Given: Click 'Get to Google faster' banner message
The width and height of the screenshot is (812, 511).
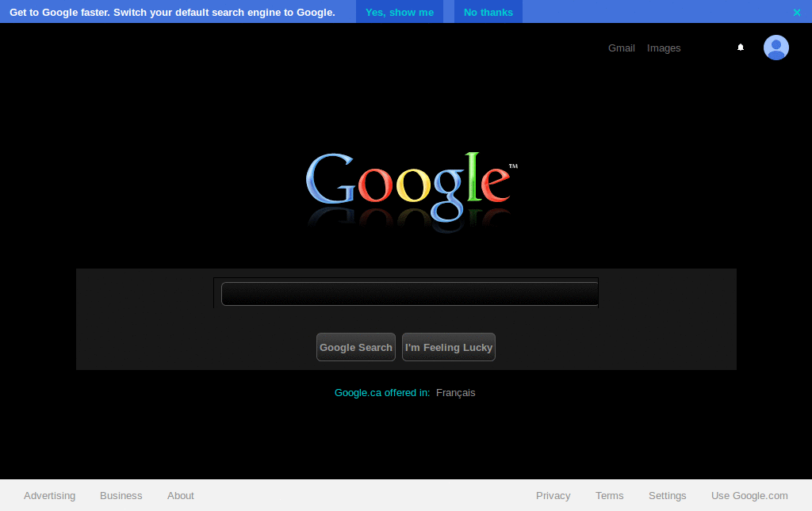Looking at the screenshot, I should pyautogui.click(x=172, y=13).
